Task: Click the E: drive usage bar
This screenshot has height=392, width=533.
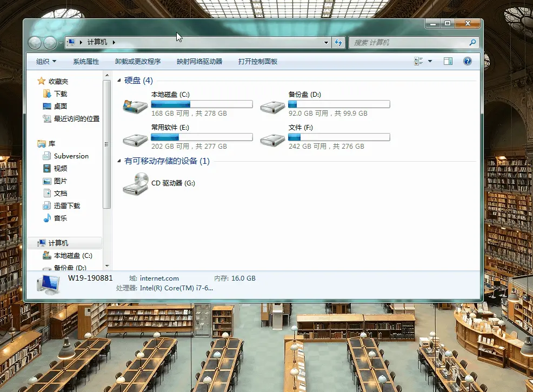Action: coord(202,137)
